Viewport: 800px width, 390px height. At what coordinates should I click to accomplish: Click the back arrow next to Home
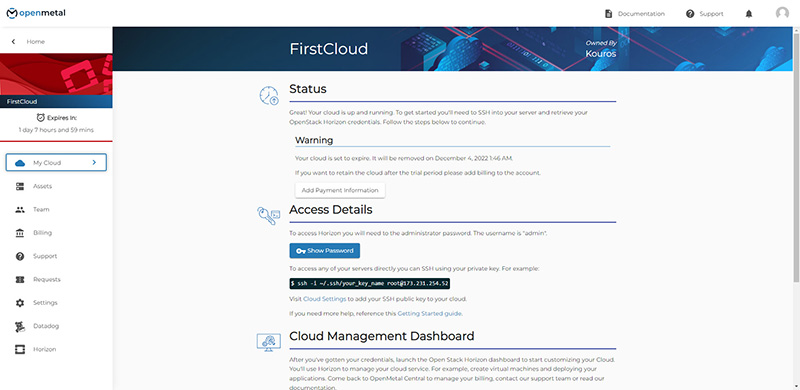(x=13, y=41)
